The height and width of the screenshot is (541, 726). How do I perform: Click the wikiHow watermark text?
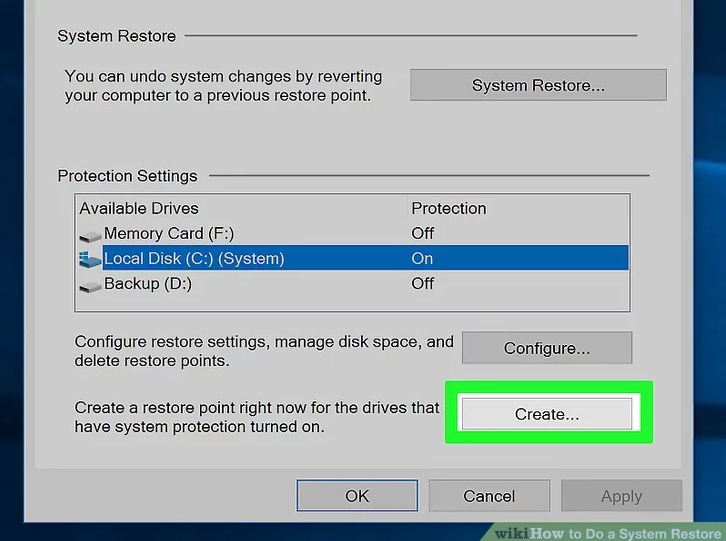click(x=610, y=533)
